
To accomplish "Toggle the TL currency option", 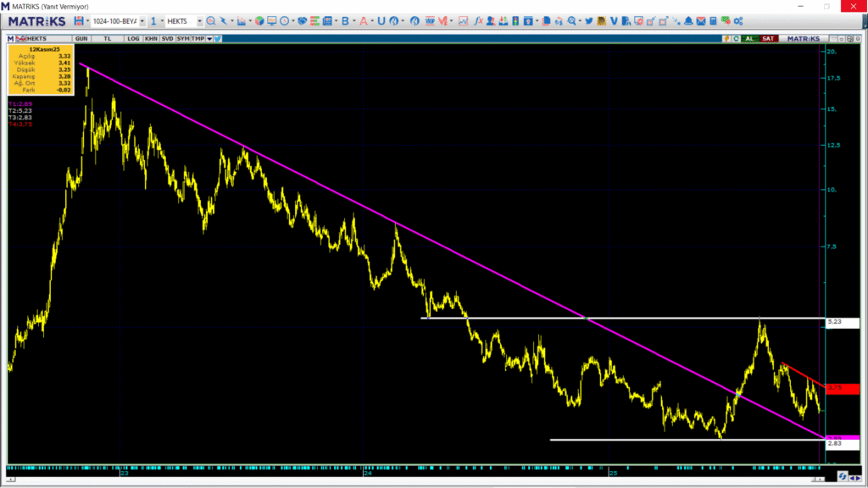I will point(108,39).
